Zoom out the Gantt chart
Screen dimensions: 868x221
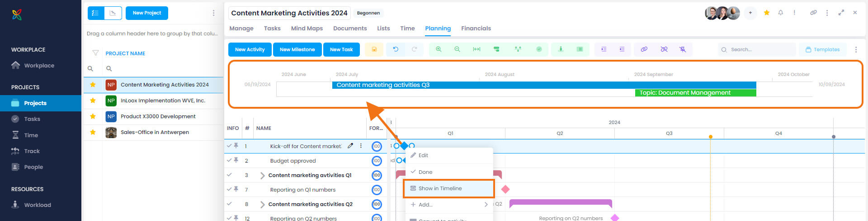point(457,49)
